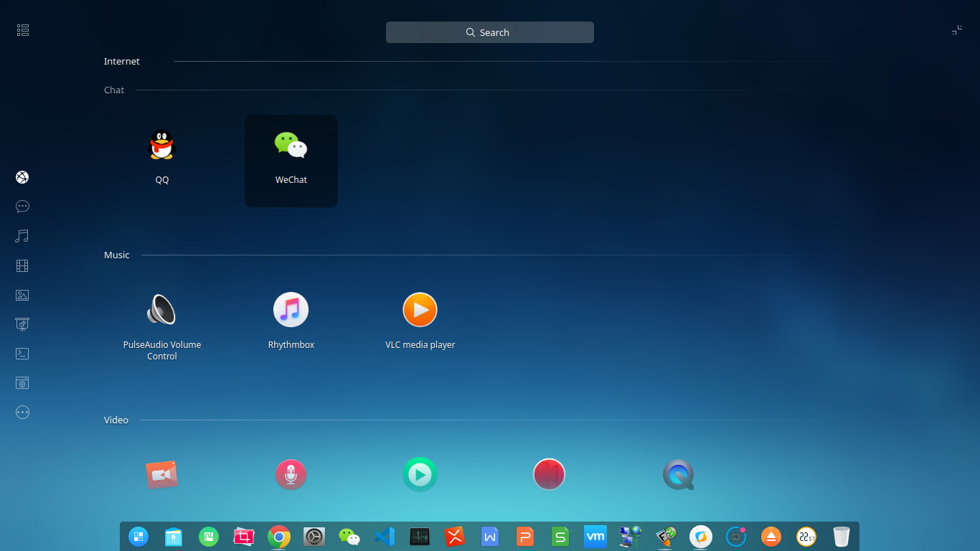Launch Rhythmbox music player

(291, 310)
